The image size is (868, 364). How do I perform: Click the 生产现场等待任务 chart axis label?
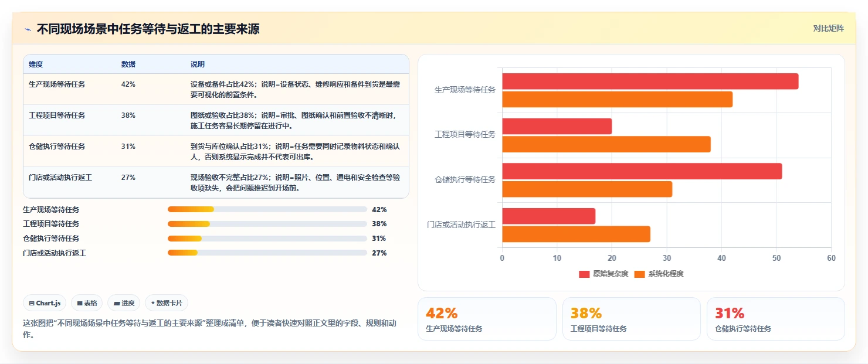[x=464, y=90]
